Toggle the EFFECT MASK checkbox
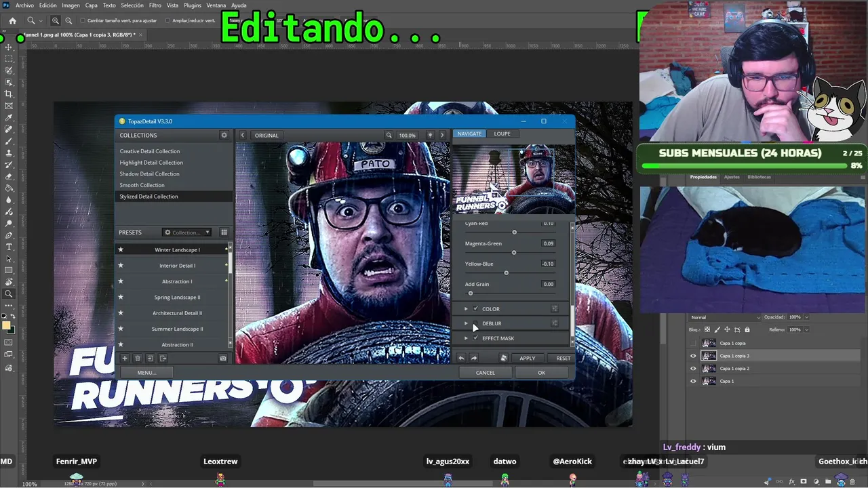 (x=475, y=338)
